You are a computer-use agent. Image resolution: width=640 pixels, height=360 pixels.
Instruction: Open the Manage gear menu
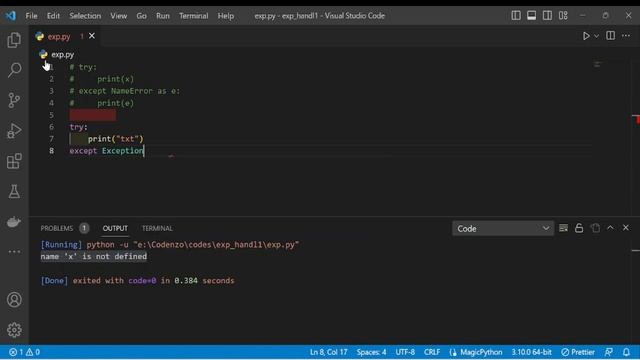tap(14, 330)
